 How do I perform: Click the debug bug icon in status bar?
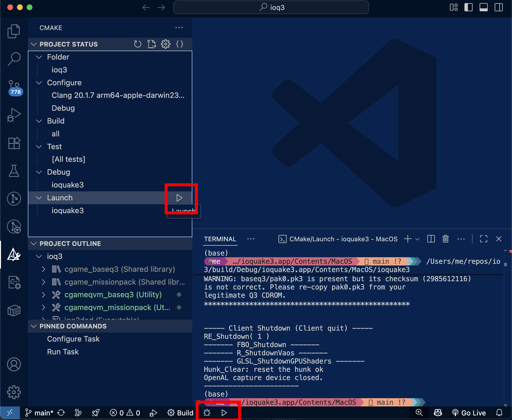tap(207, 413)
